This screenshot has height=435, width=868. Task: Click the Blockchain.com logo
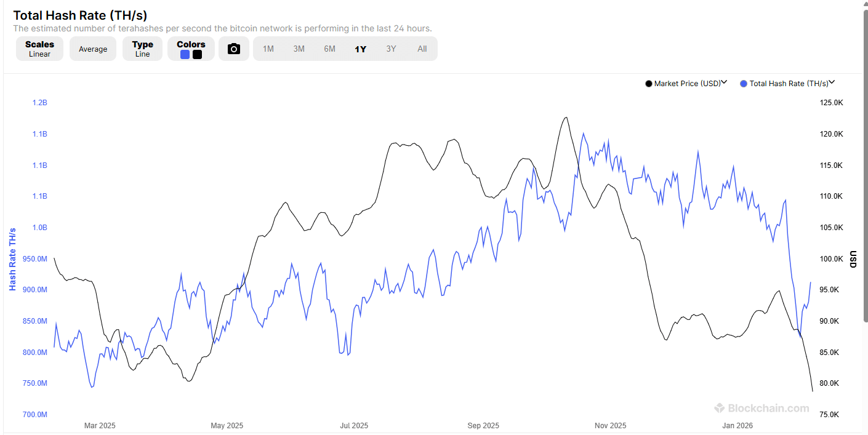762,408
